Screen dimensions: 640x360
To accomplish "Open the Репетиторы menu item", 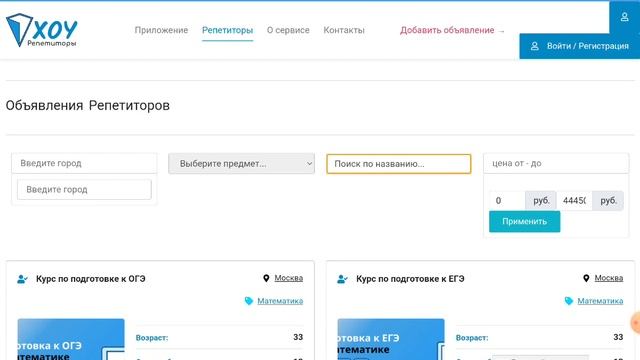I will (x=227, y=30).
